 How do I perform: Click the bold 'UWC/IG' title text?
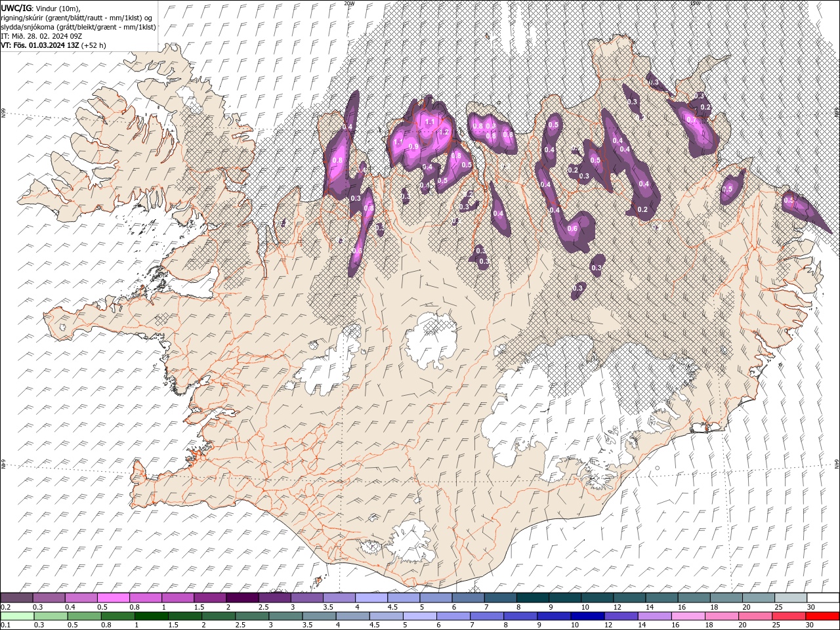(16, 8)
